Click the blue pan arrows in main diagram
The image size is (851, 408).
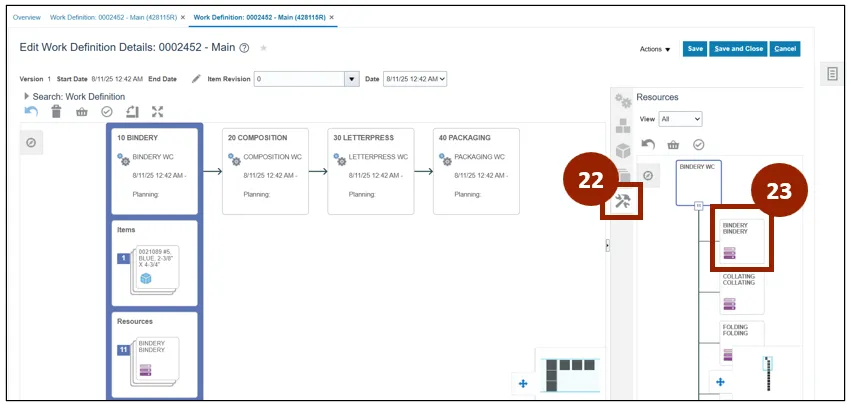click(x=523, y=384)
